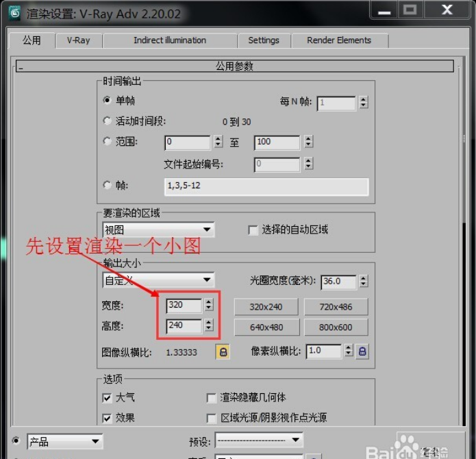Screen dimensions: 476x459
Task: Click the frames field showing 1,3,5-12
Action: [266, 186]
